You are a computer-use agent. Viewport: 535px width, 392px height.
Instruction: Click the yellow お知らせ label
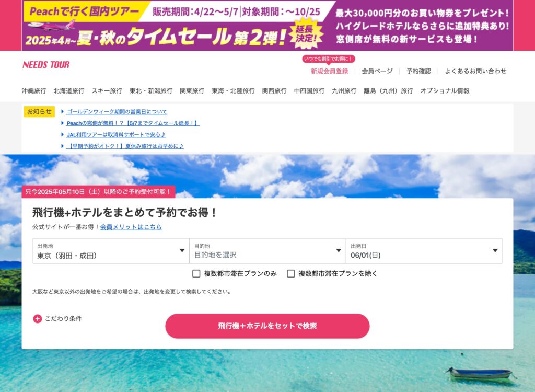click(x=39, y=112)
